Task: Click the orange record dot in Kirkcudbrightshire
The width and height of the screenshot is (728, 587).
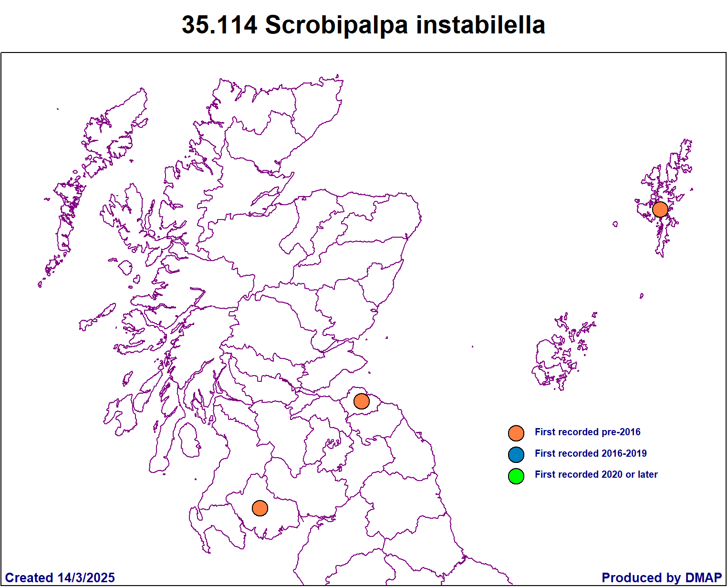Action: pos(260,508)
